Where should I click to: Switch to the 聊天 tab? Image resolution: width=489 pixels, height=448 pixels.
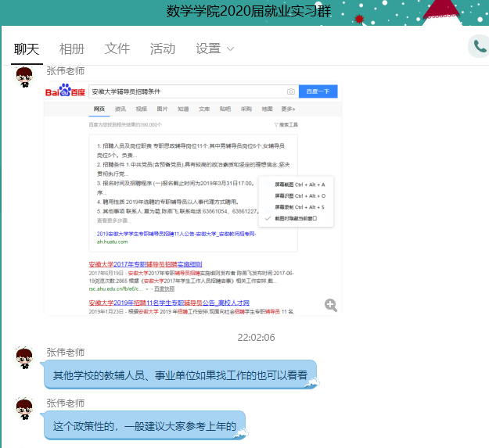click(x=27, y=49)
